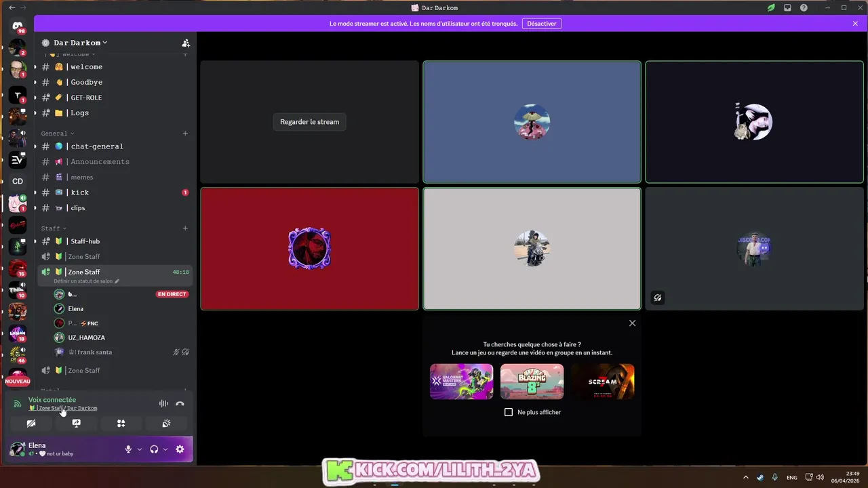Expand headphones output options chevron

pyautogui.click(x=165, y=449)
